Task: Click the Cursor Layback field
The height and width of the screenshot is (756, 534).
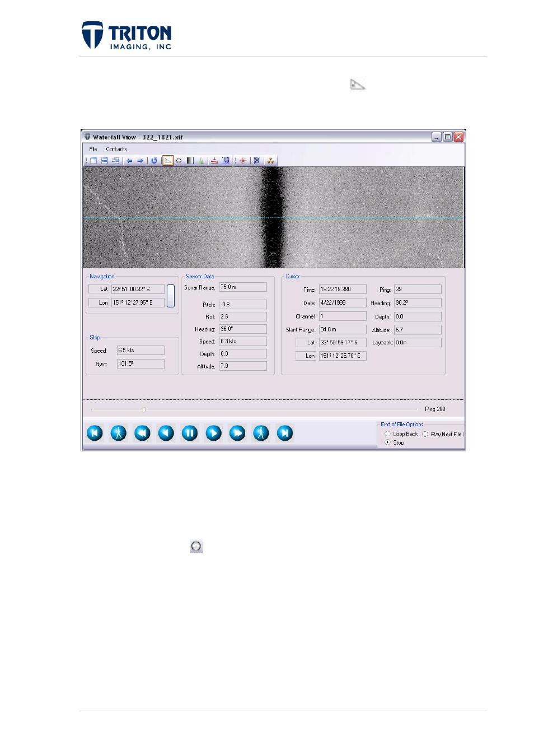Action: pos(418,342)
